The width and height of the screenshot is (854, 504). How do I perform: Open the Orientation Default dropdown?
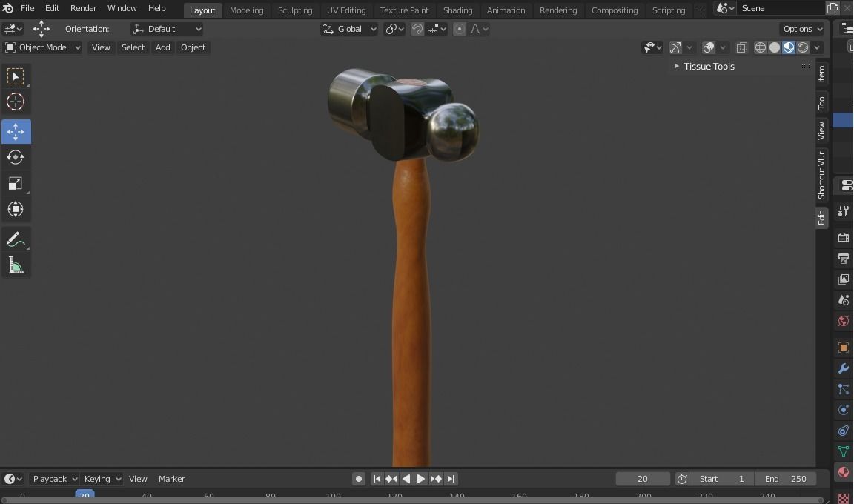(167, 29)
